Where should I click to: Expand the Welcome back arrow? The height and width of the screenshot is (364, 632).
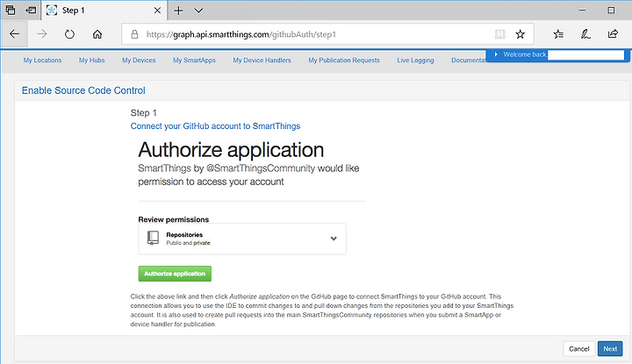tap(496, 54)
